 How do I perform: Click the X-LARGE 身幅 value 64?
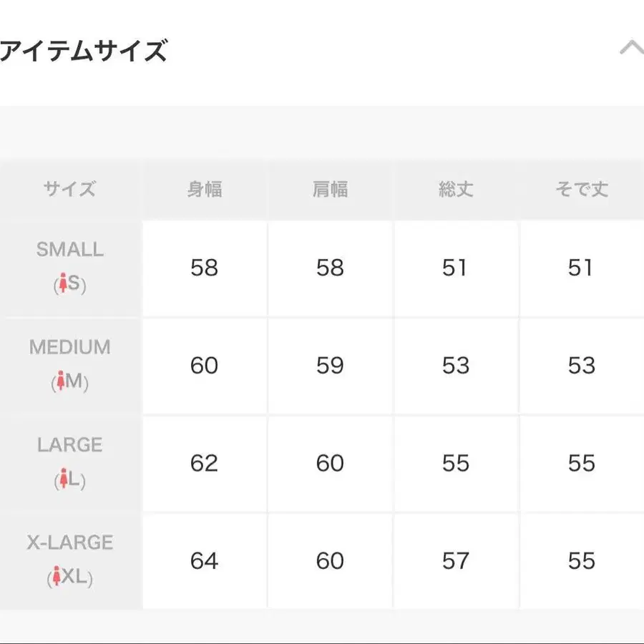click(x=205, y=561)
